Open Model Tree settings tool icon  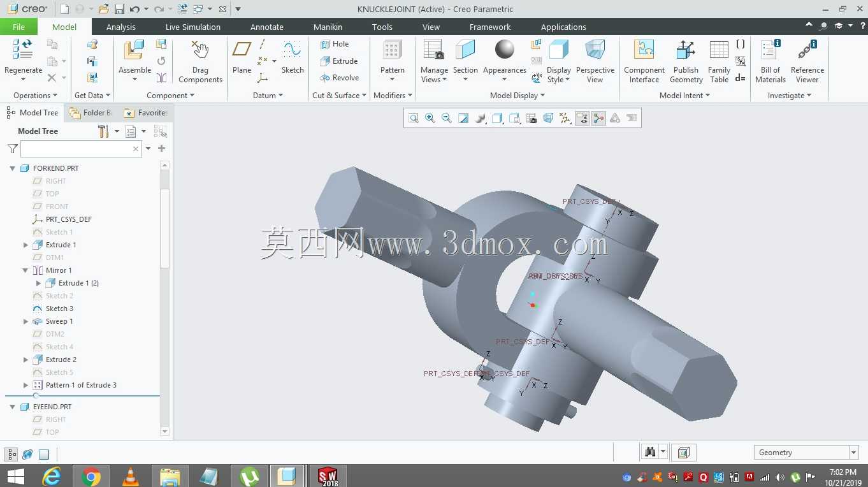[104, 131]
